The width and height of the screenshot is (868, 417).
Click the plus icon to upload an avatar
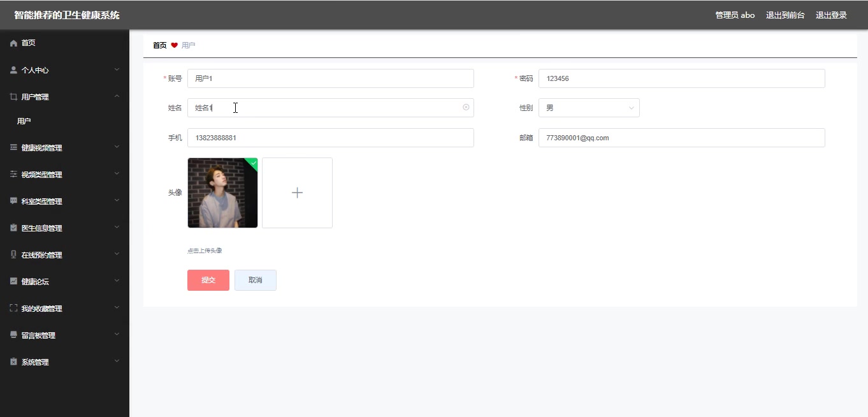[297, 193]
